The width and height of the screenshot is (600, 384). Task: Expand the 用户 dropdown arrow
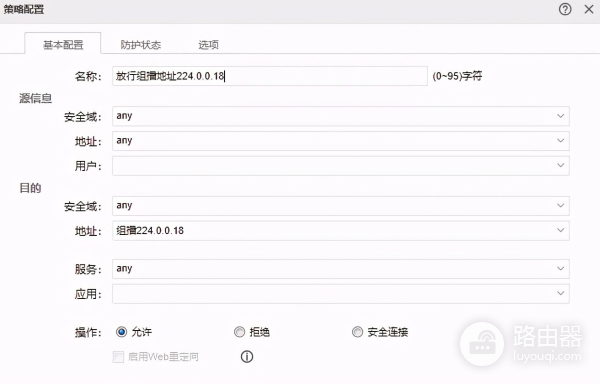tap(560, 166)
